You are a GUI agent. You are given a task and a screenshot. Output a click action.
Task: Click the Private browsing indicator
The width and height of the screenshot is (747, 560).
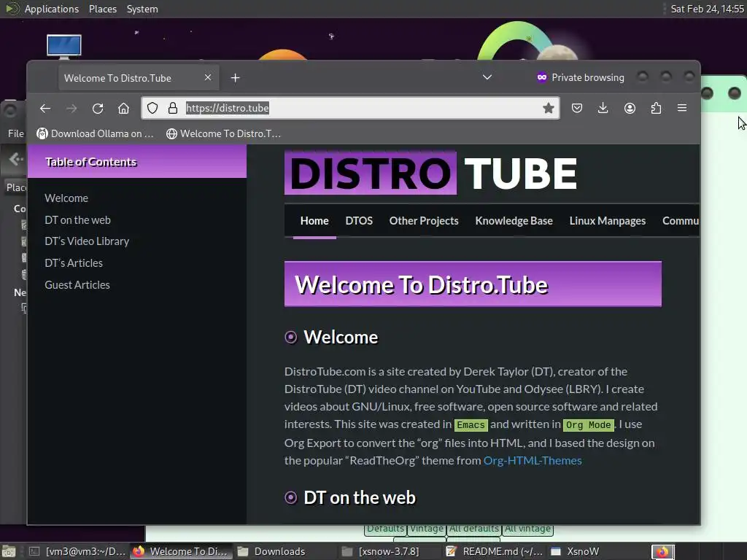click(580, 77)
